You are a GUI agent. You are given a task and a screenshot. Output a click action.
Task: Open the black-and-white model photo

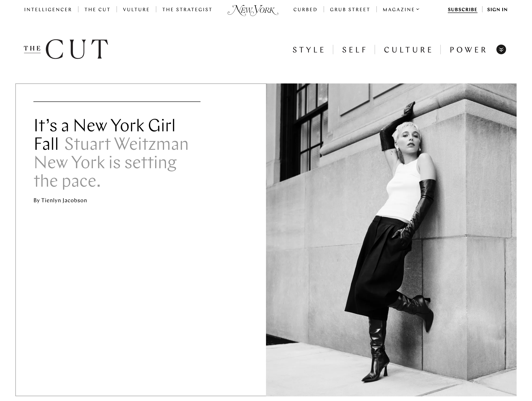[391, 240]
